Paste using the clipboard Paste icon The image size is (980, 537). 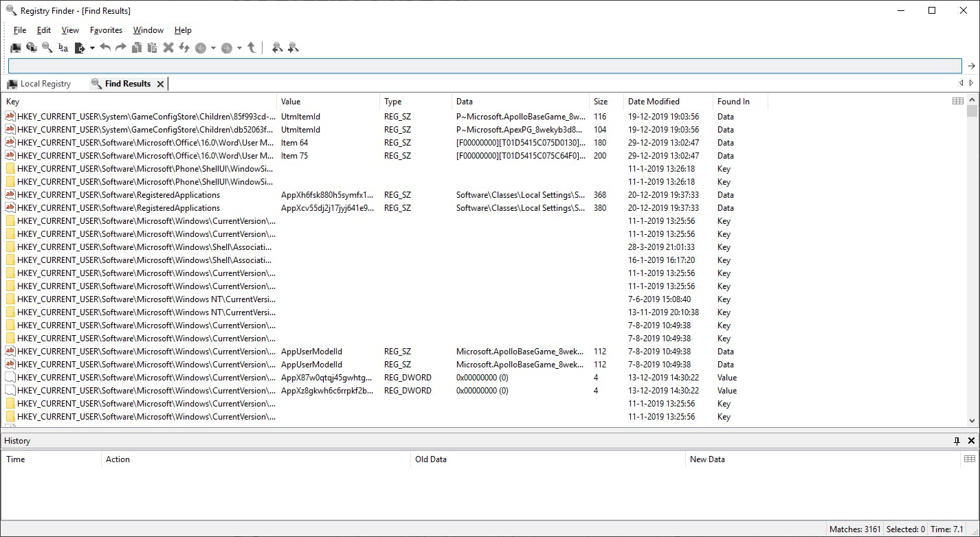point(153,47)
